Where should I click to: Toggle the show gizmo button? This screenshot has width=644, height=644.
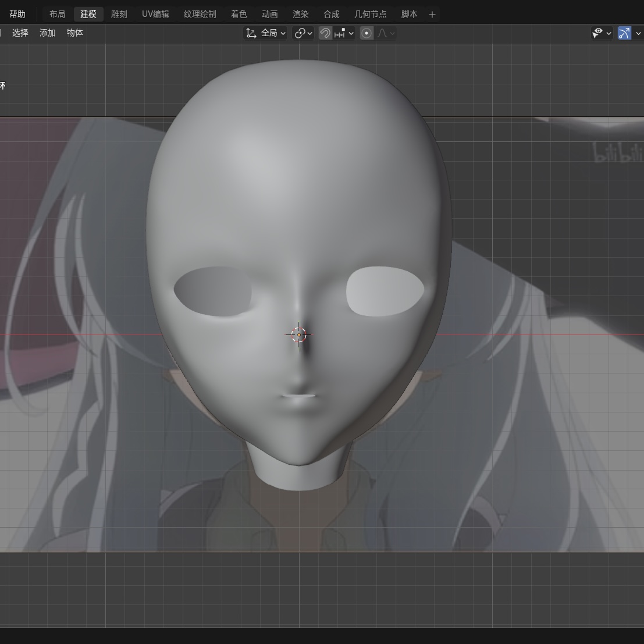624,33
